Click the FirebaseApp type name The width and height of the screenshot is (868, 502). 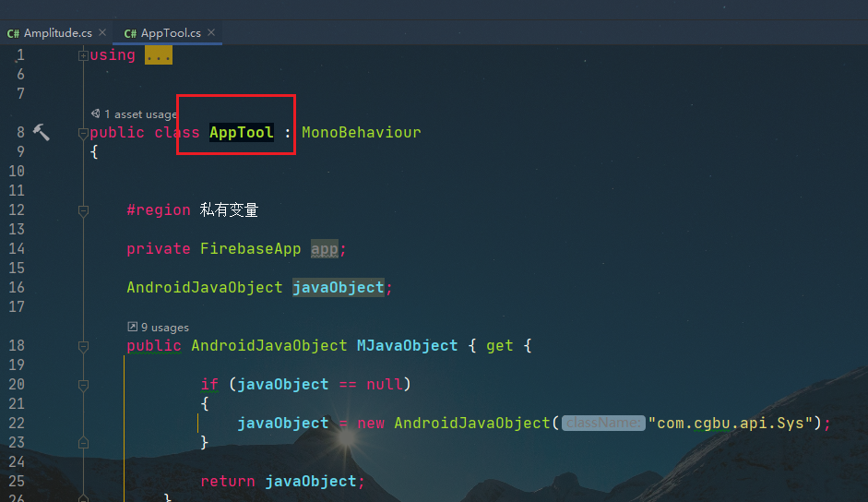point(250,249)
